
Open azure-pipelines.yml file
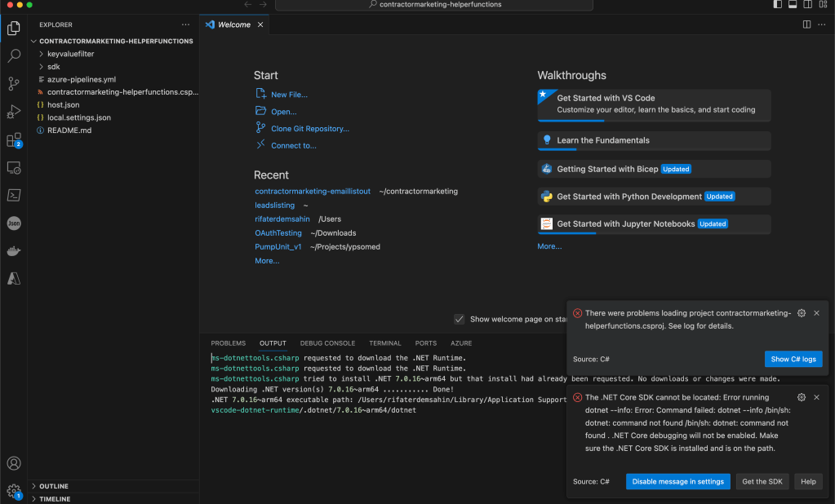pos(113,79)
